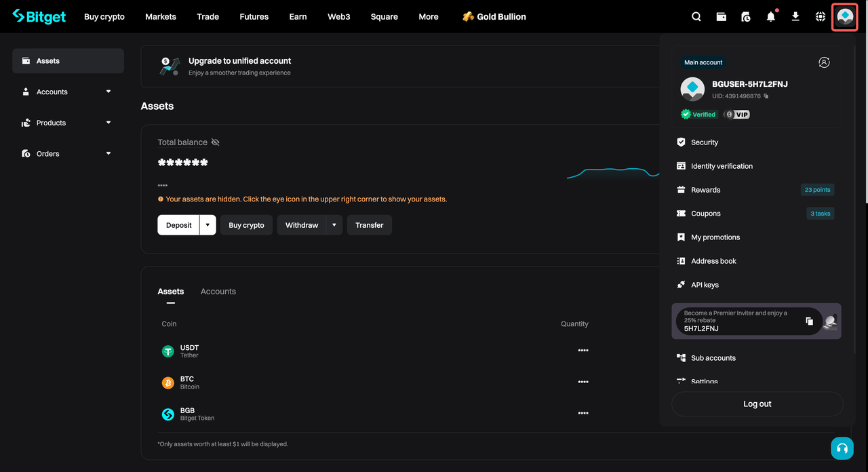Expand the Accounts sidebar section

click(108, 92)
